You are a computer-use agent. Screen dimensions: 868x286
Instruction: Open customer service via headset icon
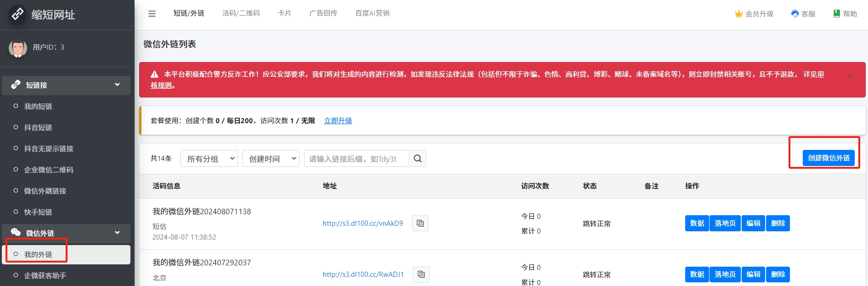(795, 14)
